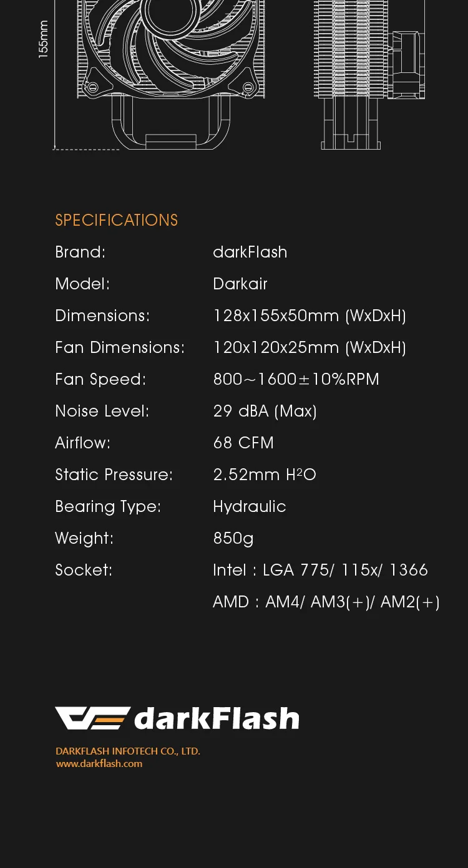The height and width of the screenshot is (868, 468).
Task: Select the Brand value darkFlash
Action: click(x=250, y=252)
